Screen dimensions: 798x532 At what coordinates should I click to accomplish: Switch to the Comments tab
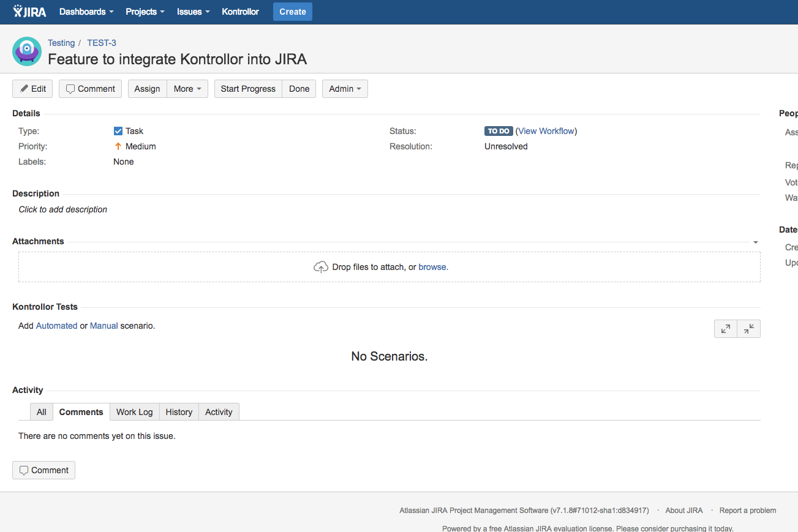[x=81, y=412]
